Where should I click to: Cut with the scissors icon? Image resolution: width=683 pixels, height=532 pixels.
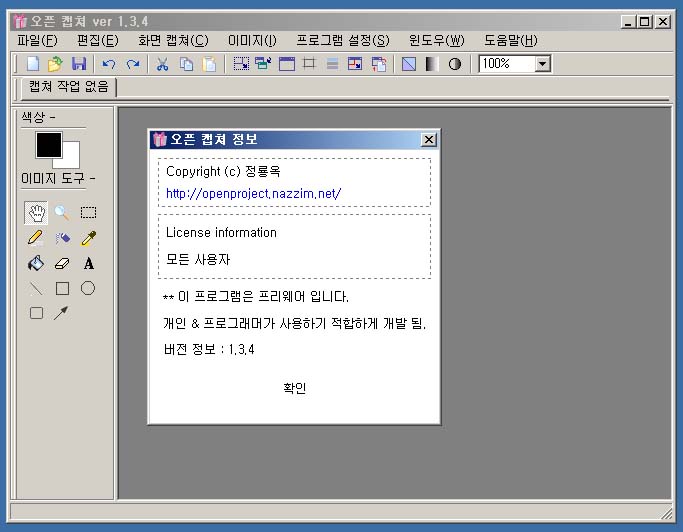162,64
